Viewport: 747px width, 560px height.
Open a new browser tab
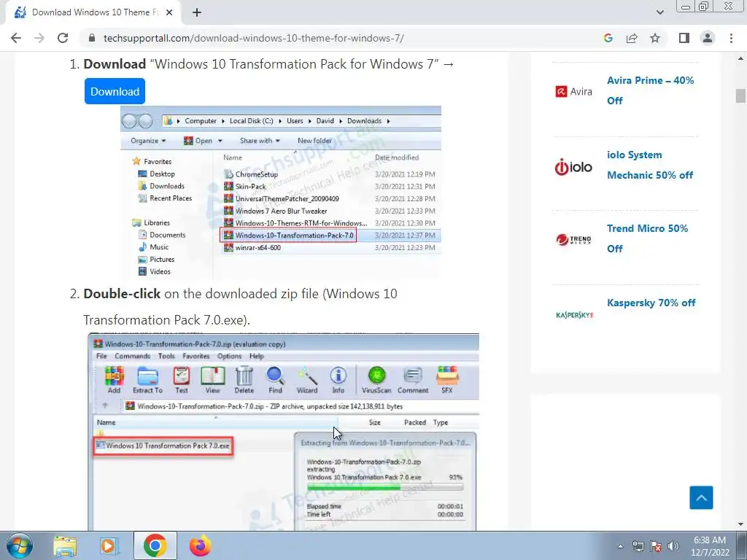pos(197,13)
